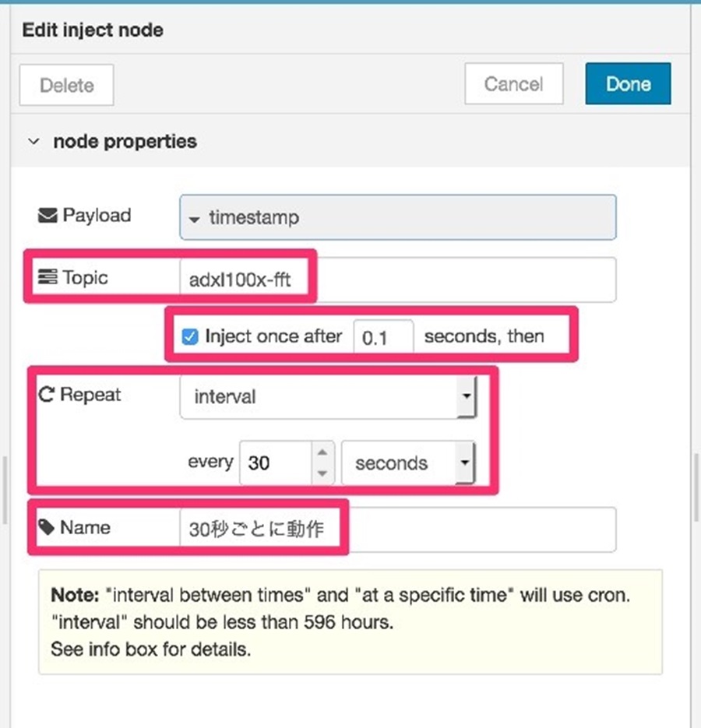The image size is (701, 728).
Task: Click the Cancel button
Action: [514, 83]
